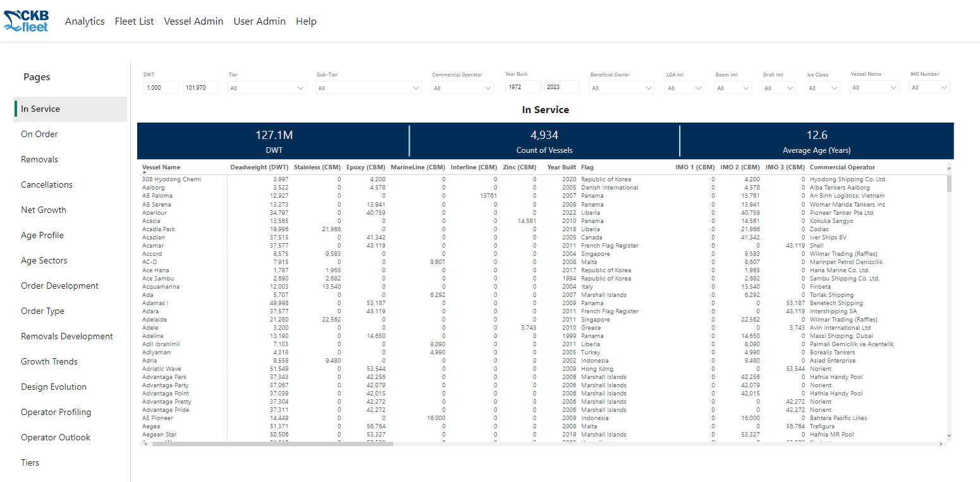Viewport: 980px width, 482px height.
Task: Click the table's scroll right arrow
Action: point(940,444)
